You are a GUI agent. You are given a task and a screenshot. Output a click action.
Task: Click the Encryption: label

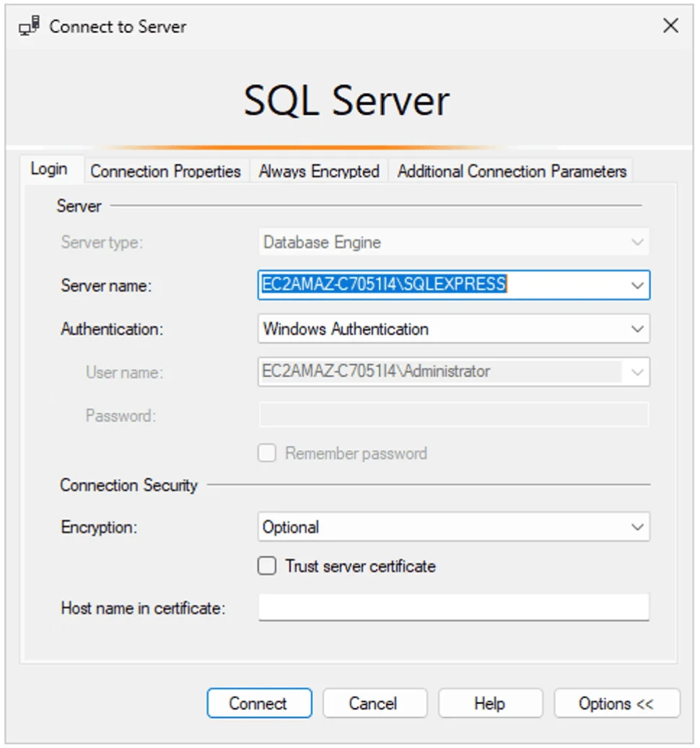[99, 528]
